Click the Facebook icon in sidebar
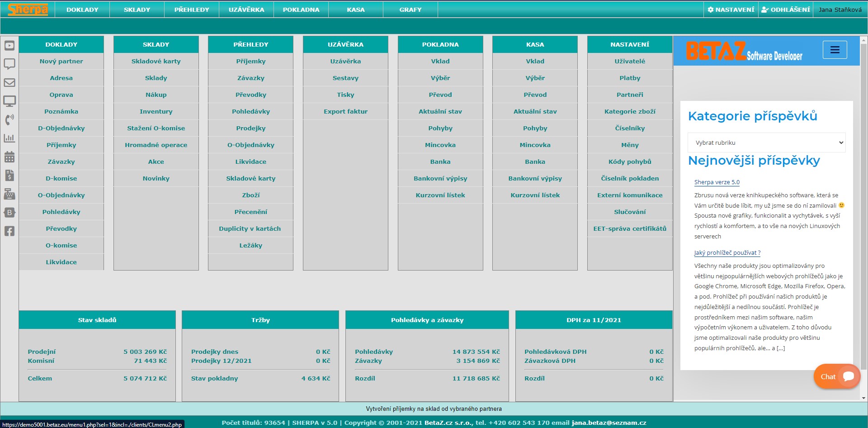This screenshot has width=868, height=428. tap(9, 231)
